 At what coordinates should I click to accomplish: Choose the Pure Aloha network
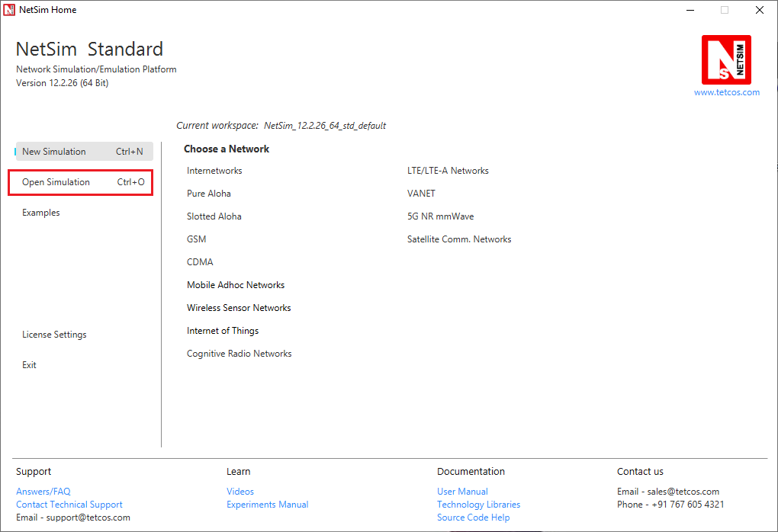point(209,194)
